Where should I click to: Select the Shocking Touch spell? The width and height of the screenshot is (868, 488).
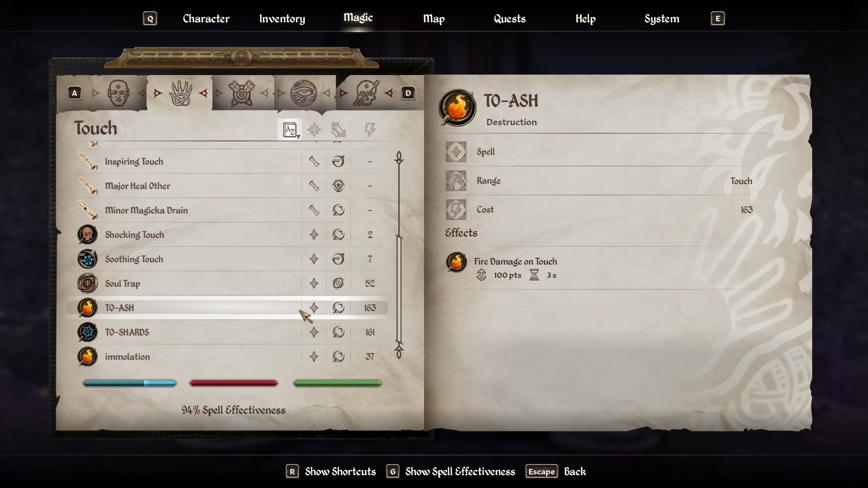click(227, 235)
